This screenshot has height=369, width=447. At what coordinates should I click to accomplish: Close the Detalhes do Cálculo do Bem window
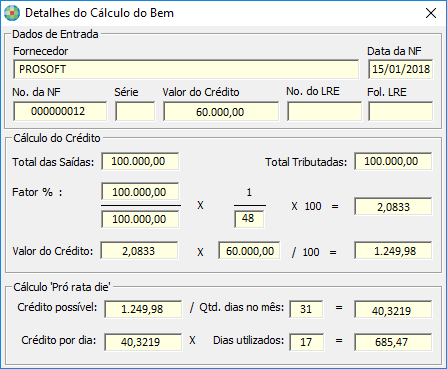(431, 13)
